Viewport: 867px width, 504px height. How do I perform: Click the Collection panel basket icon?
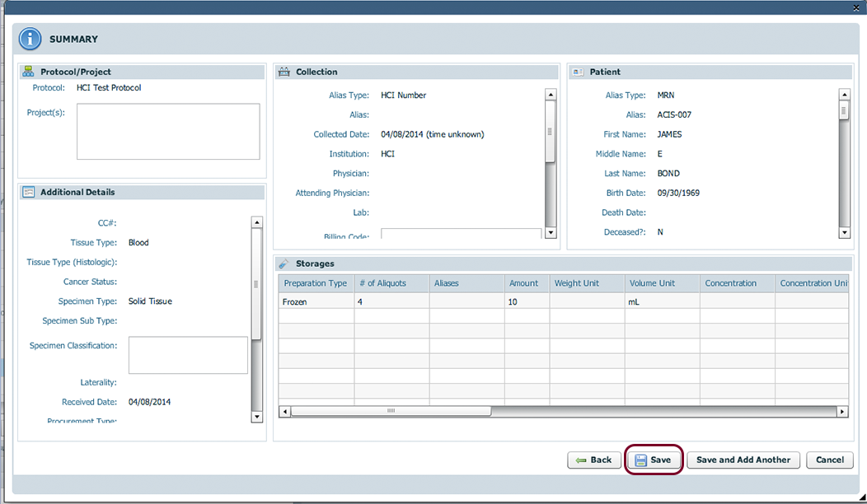pos(284,72)
